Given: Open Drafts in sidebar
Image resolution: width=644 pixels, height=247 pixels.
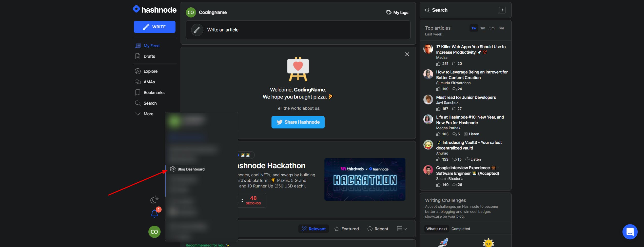Looking at the screenshot, I should pyautogui.click(x=145, y=56).
